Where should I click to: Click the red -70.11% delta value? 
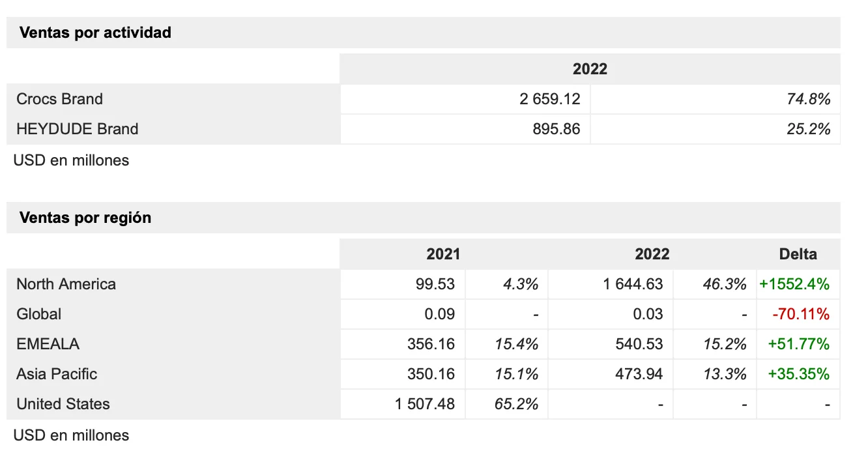coord(801,314)
